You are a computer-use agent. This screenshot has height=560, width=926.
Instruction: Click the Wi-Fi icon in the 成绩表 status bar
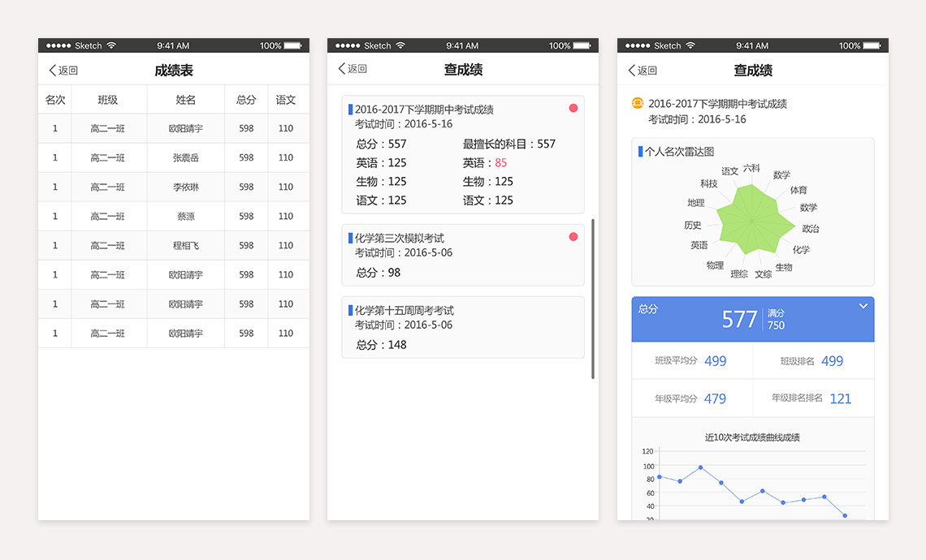111,45
